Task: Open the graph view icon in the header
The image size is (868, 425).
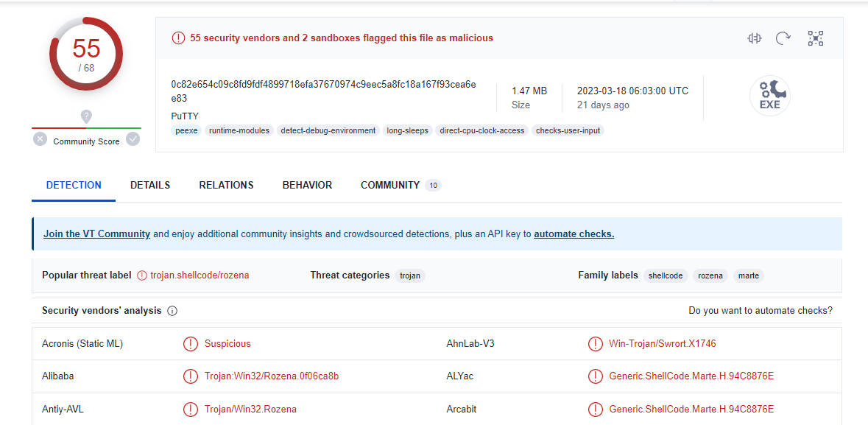Action: point(816,38)
